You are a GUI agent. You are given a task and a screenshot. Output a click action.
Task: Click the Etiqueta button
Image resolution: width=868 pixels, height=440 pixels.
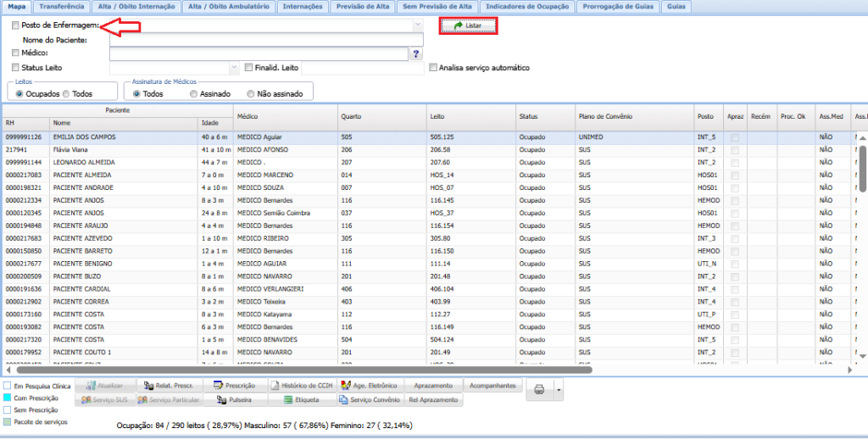click(303, 399)
